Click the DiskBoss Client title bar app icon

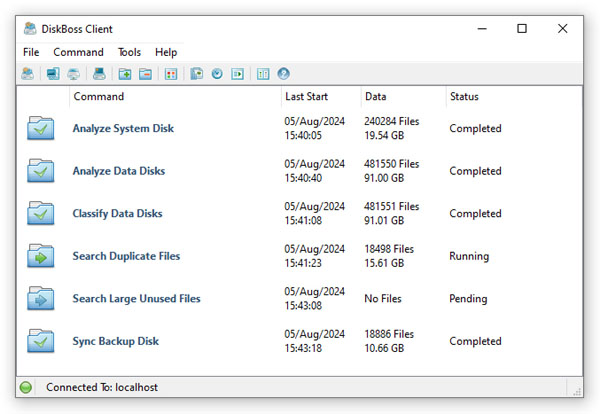click(30, 29)
